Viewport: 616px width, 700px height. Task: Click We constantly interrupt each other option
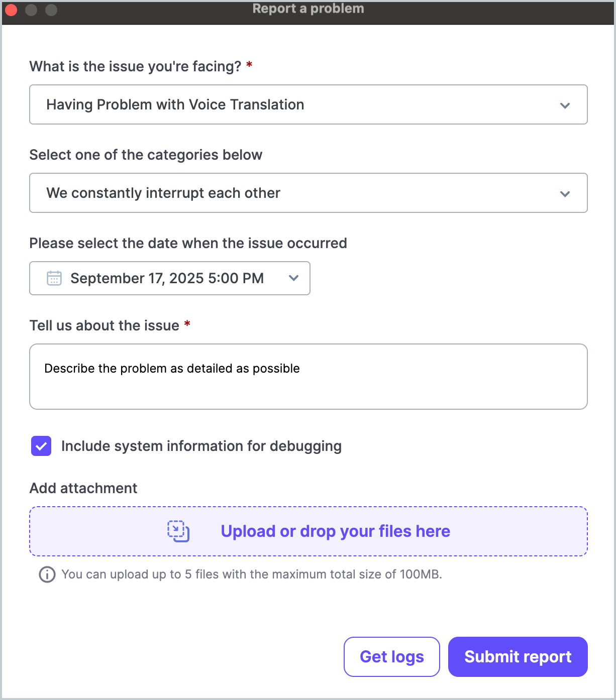pyautogui.click(x=163, y=193)
